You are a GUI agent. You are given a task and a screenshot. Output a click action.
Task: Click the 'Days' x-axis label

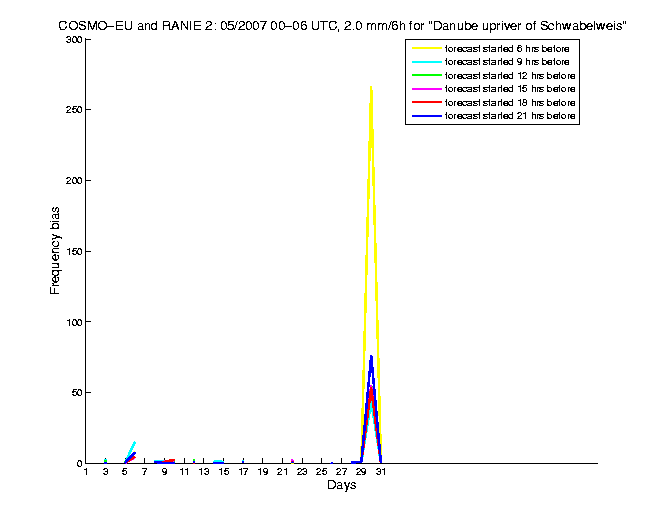[341, 485]
